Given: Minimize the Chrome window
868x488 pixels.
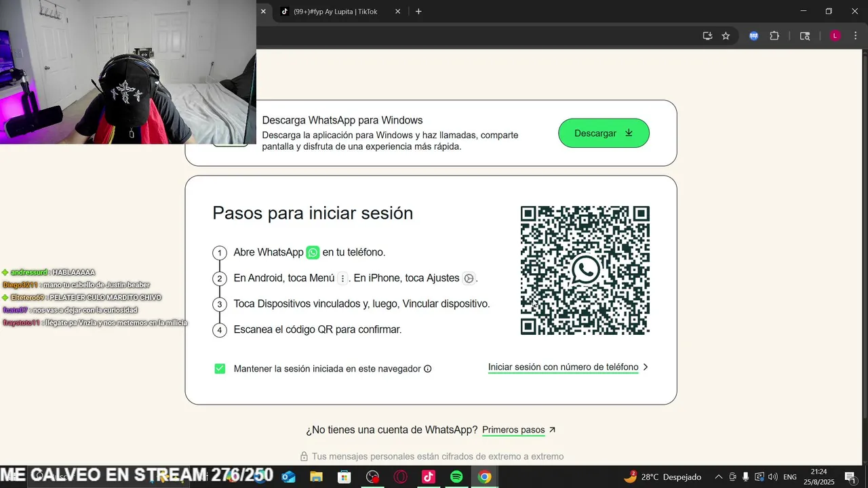Looking at the screenshot, I should [x=804, y=12].
